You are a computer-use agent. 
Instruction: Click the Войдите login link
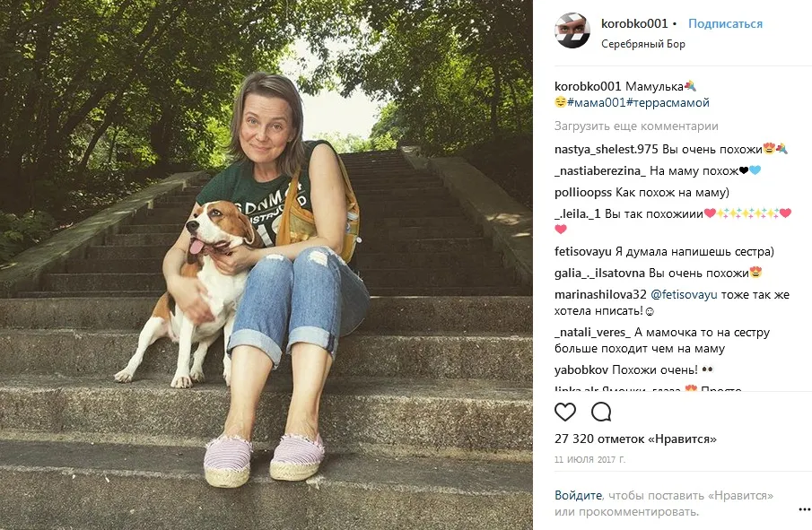578,495
